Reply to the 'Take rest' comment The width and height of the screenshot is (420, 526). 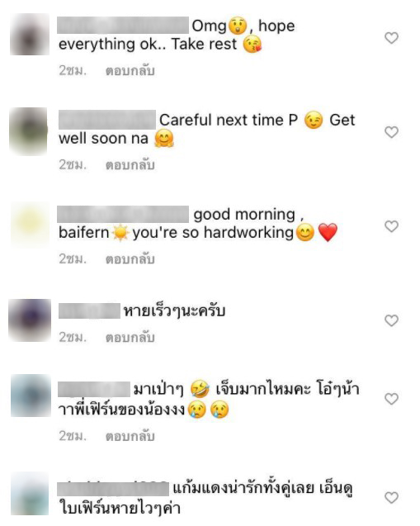[x=130, y=71]
